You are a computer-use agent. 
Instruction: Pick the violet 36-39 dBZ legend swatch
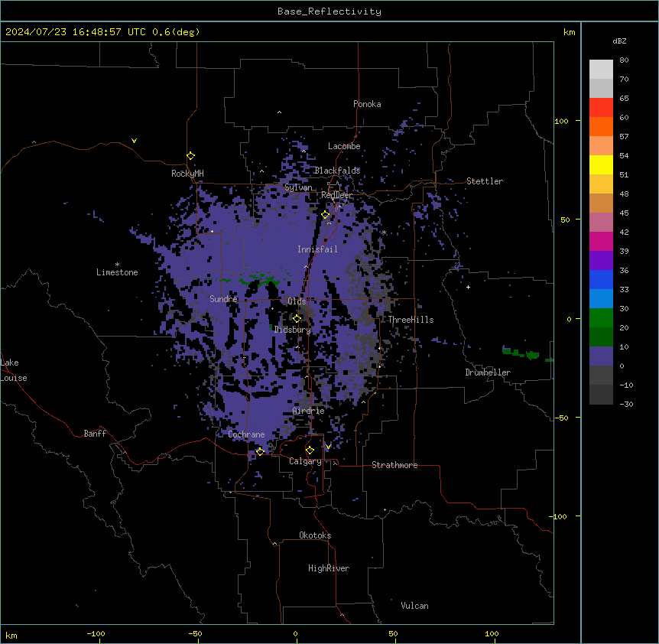[x=601, y=261]
